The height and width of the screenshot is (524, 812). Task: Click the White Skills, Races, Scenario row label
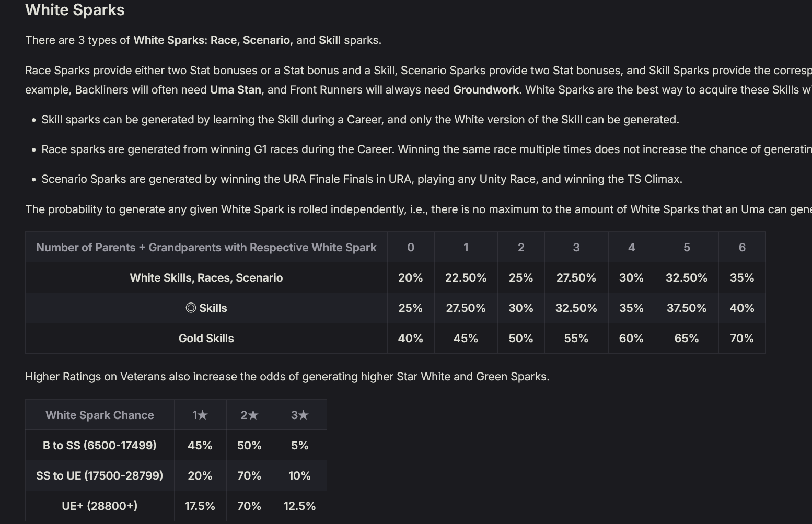coord(206,277)
